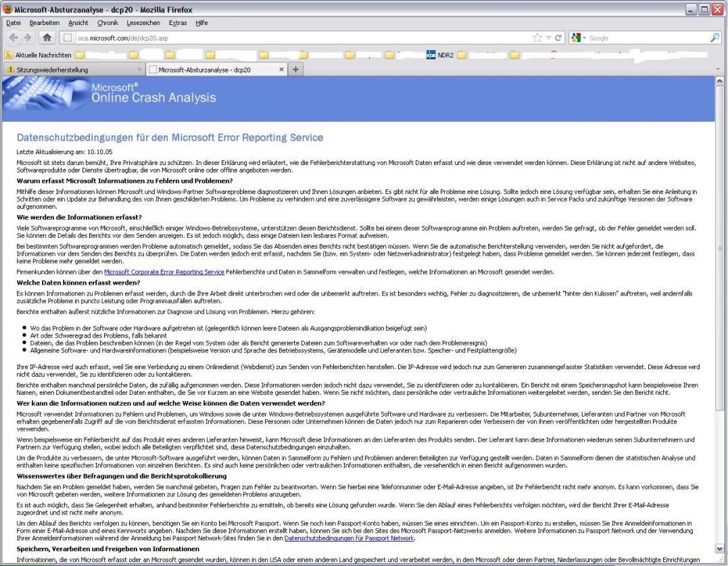This screenshot has width=728, height=566.
Task: Open the Home page button
Action: 47,38
